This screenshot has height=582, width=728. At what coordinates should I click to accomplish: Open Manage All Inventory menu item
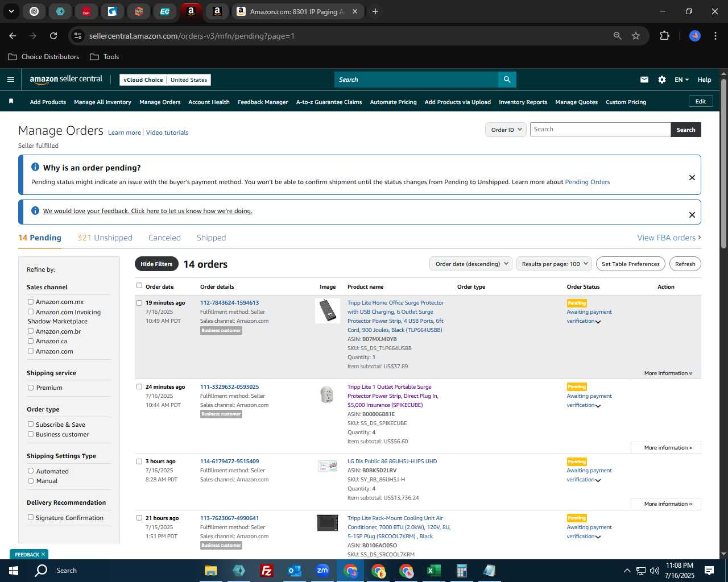102,102
